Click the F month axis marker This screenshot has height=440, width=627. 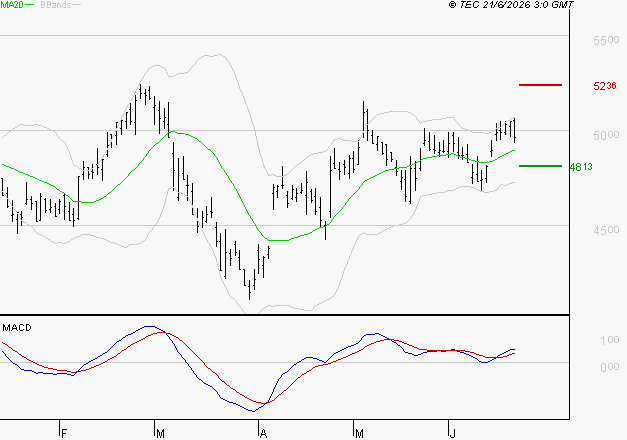coord(64,434)
